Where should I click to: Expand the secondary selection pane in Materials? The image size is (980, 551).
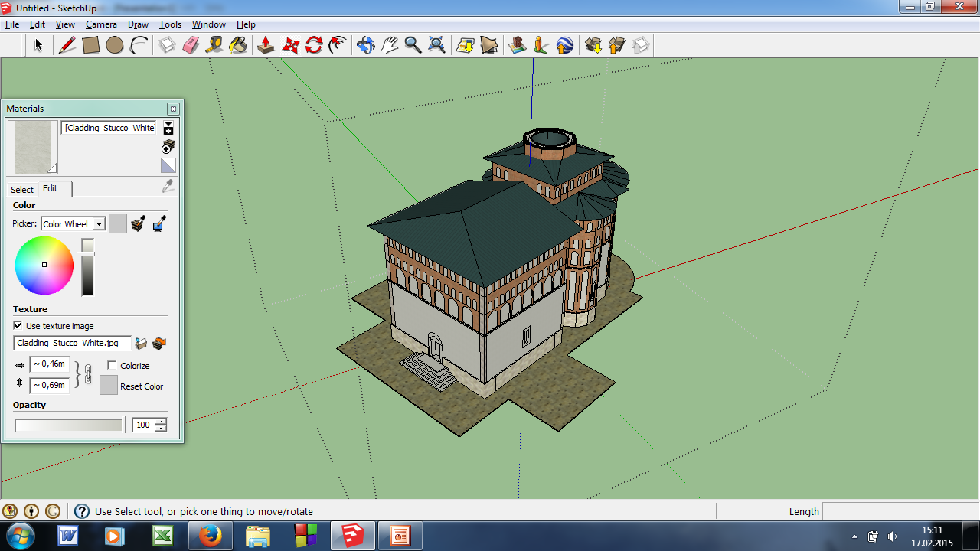coord(168,127)
